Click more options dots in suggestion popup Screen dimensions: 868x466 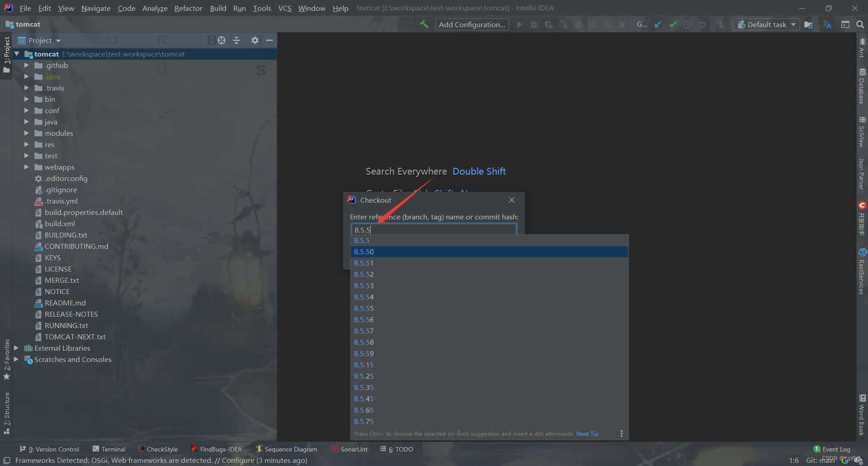622,433
